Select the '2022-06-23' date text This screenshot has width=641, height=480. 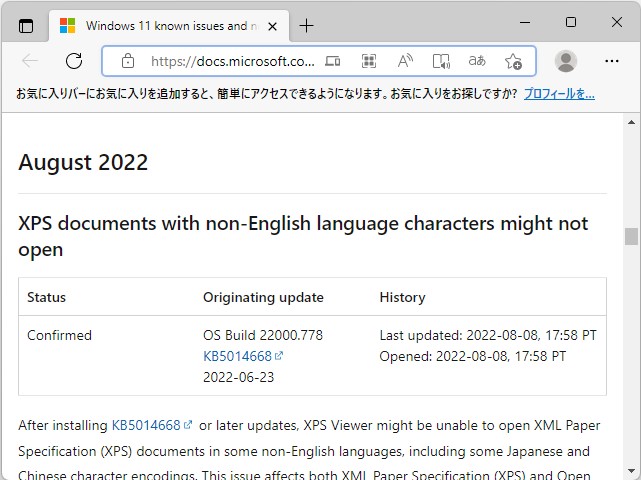tap(238, 377)
